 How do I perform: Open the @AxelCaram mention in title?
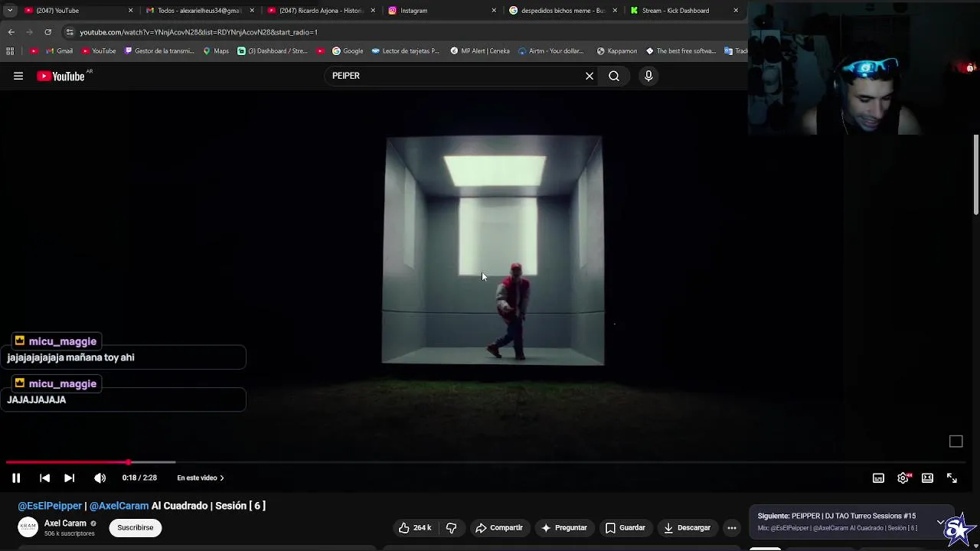(x=119, y=506)
